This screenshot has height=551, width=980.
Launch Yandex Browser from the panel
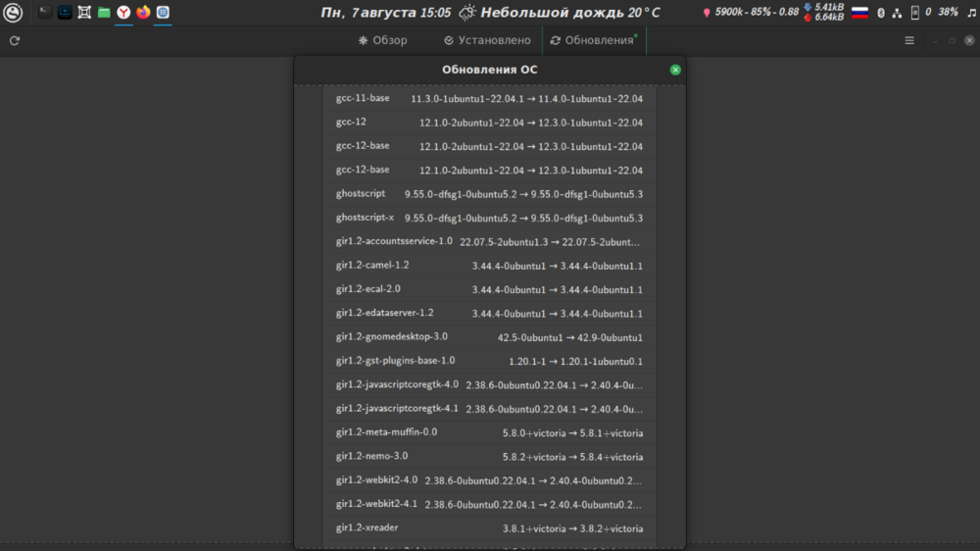click(x=123, y=12)
